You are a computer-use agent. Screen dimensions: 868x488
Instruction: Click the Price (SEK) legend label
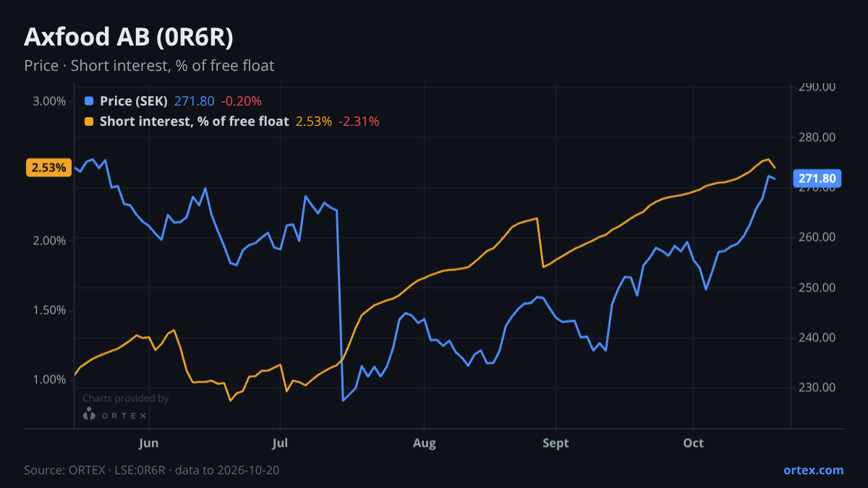(x=134, y=101)
